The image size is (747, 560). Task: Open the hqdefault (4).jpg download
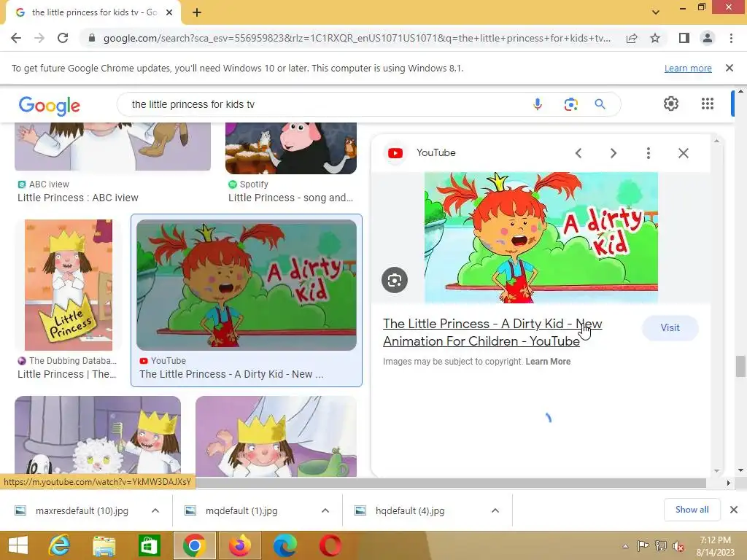[410, 511]
